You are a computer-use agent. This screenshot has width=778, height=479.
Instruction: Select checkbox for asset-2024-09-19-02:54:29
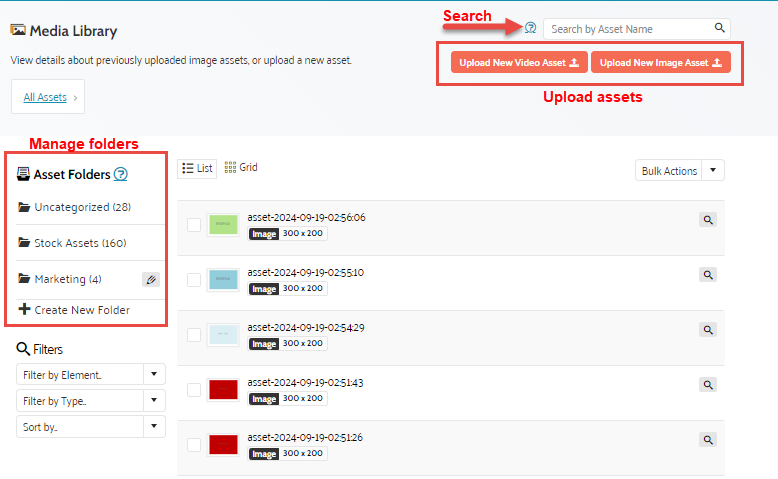(x=194, y=335)
